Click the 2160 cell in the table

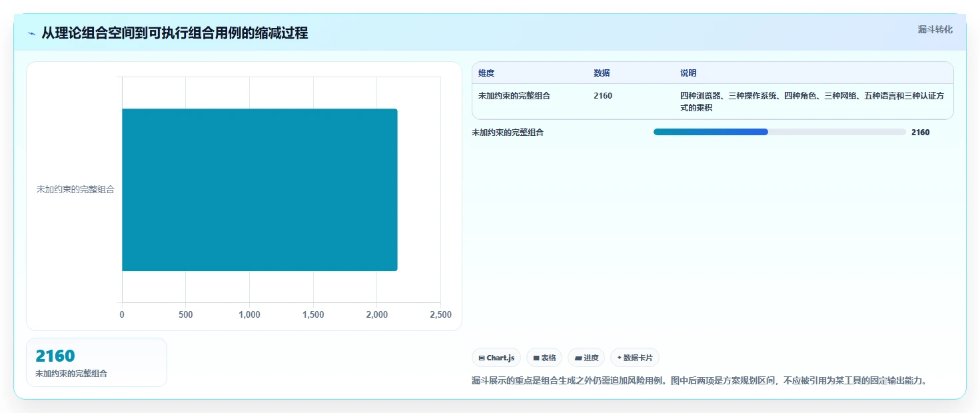pos(603,96)
